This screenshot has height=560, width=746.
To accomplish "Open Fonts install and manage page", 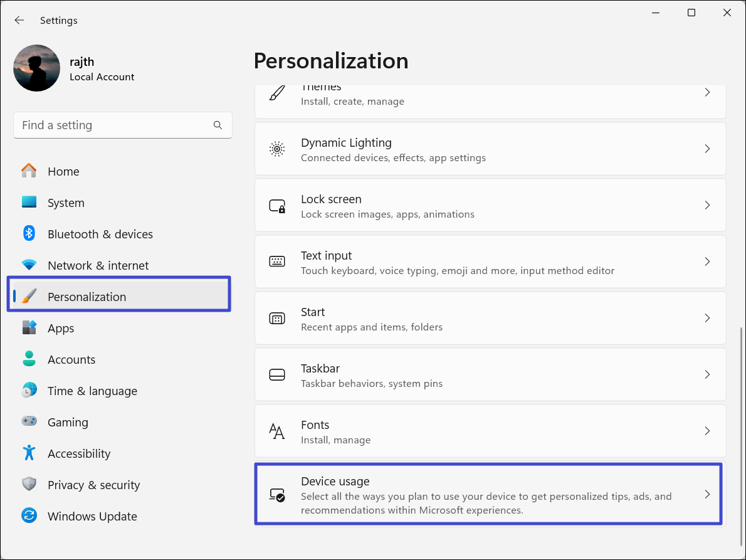I will pyautogui.click(x=489, y=431).
